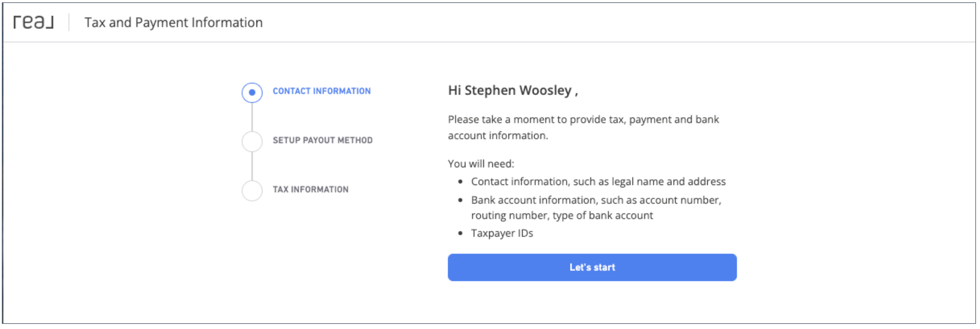Click the 'Please take a moment' paragraph
Screen dimensions: 980x329
pos(584,127)
